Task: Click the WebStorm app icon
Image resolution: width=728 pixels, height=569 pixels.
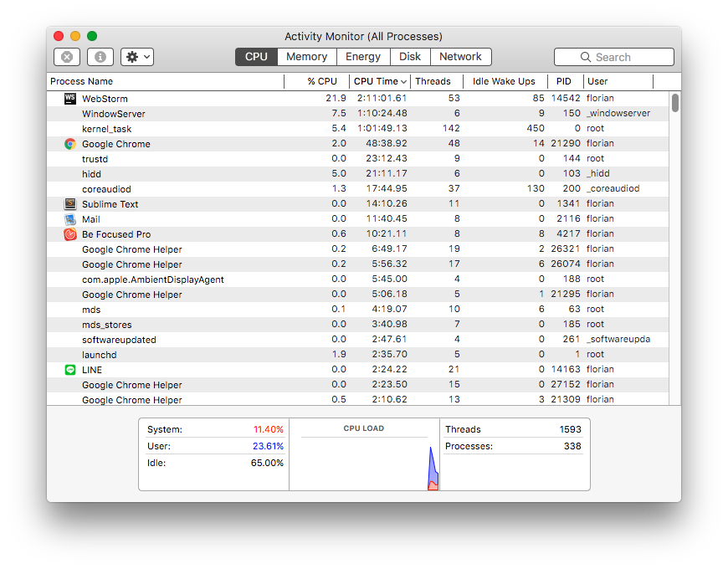Action: tap(70, 99)
